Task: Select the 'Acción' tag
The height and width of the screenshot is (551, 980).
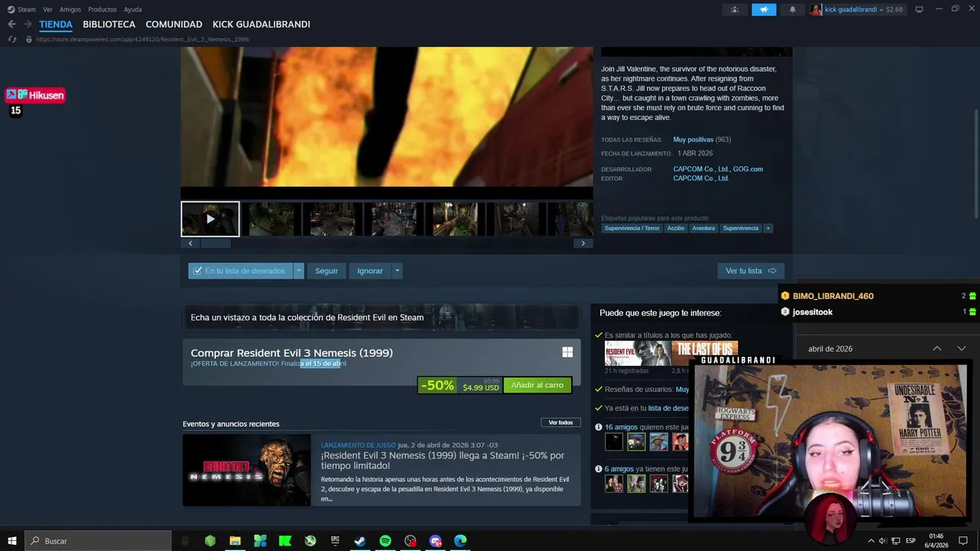Action: (675, 228)
